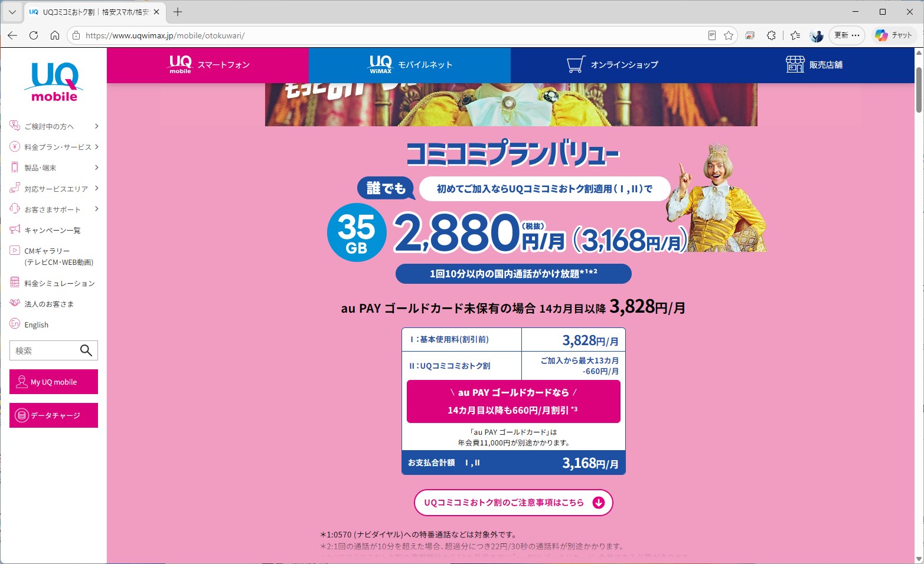The image size is (924, 564).
Task: Click handshake icon beside 法人のお客さま
Action: 15,303
